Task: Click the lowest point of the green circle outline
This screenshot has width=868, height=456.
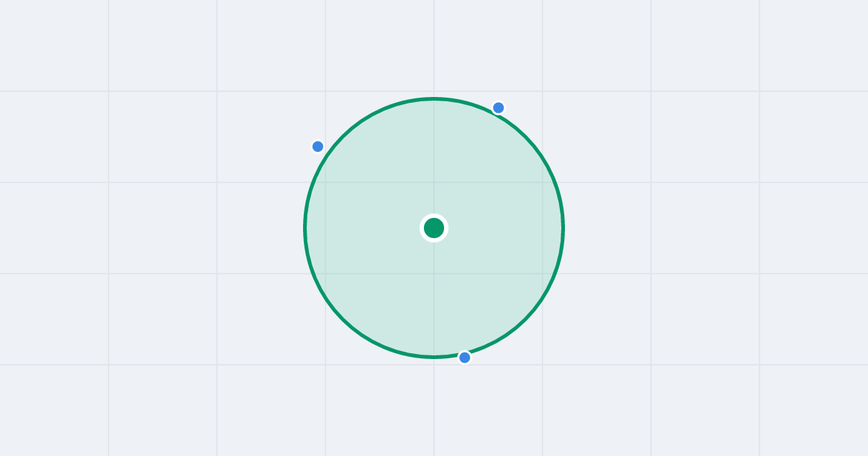Action: tap(434, 357)
